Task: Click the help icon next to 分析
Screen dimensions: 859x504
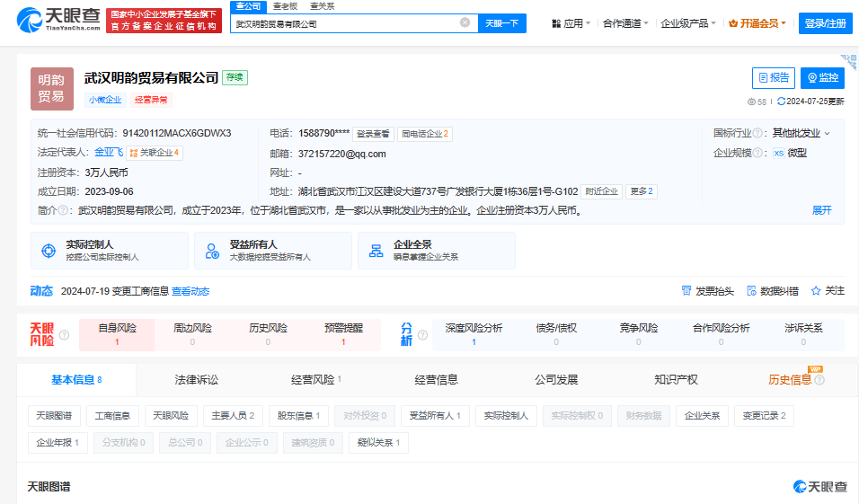Action: (x=422, y=335)
